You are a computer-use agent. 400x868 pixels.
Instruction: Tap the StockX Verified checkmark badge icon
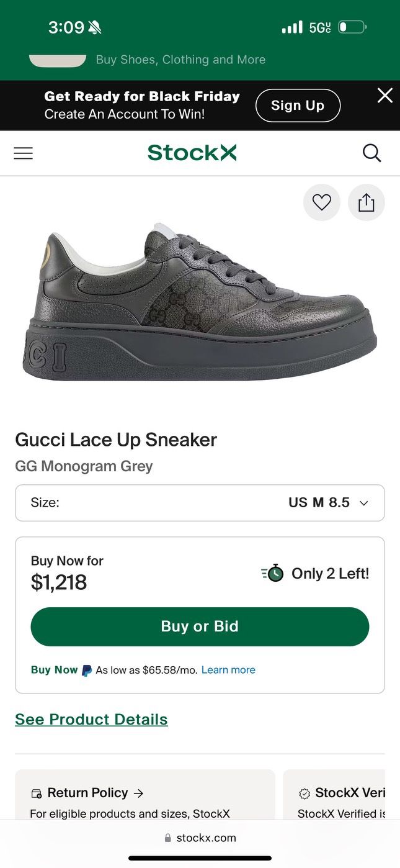[x=304, y=793]
